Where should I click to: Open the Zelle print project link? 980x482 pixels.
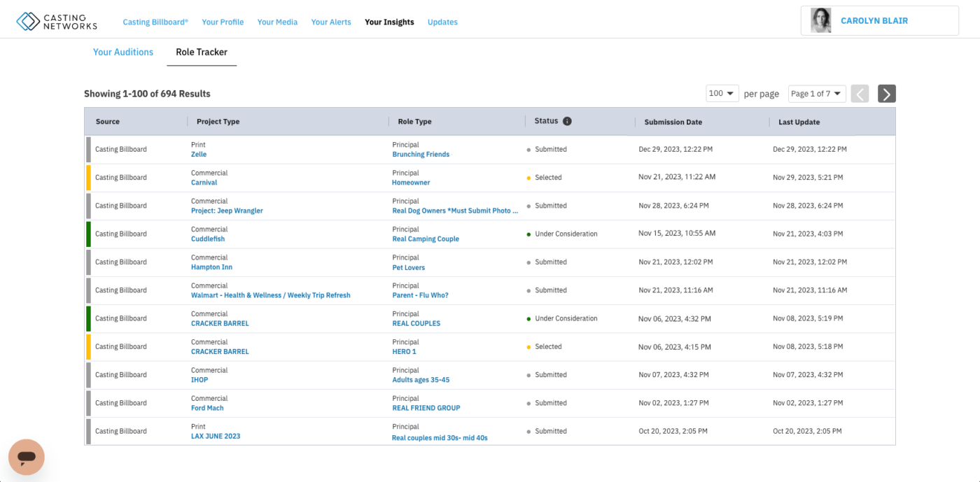tap(199, 154)
